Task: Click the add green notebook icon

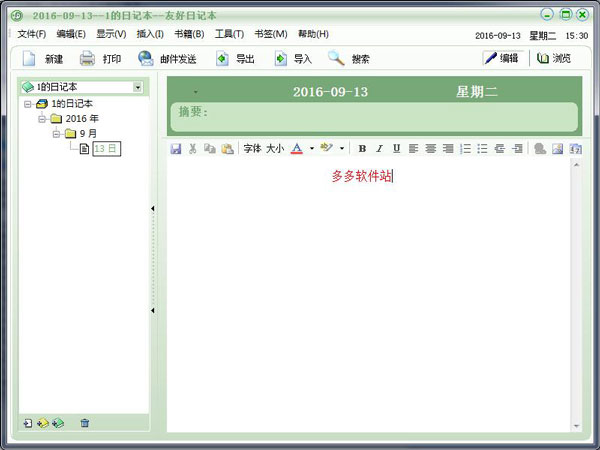Action: tap(58, 423)
